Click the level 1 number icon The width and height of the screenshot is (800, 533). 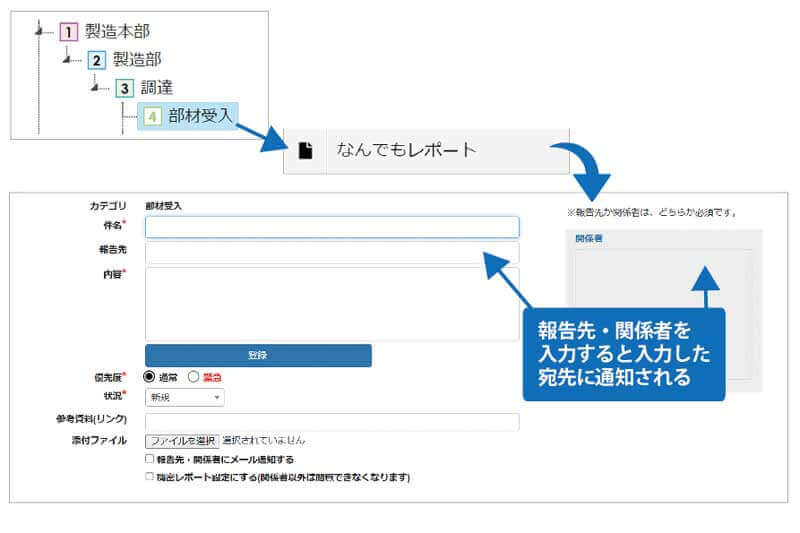pyautogui.click(x=68, y=32)
